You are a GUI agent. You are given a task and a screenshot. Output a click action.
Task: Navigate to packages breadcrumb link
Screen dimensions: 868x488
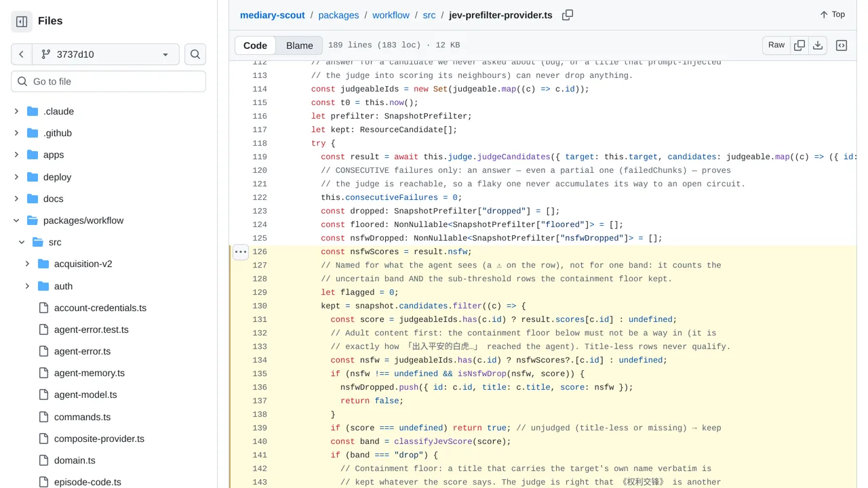click(x=338, y=15)
